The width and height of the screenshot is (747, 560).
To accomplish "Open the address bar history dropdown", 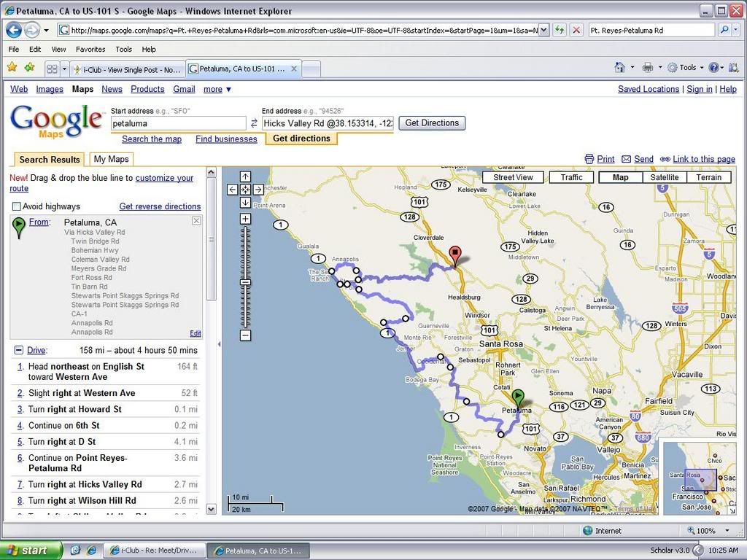I will 543,30.
